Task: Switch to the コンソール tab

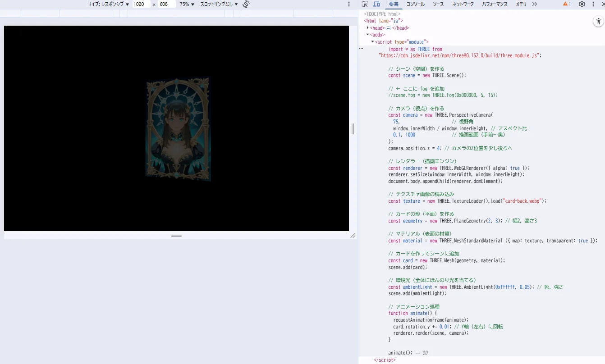Action: (415, 4)
